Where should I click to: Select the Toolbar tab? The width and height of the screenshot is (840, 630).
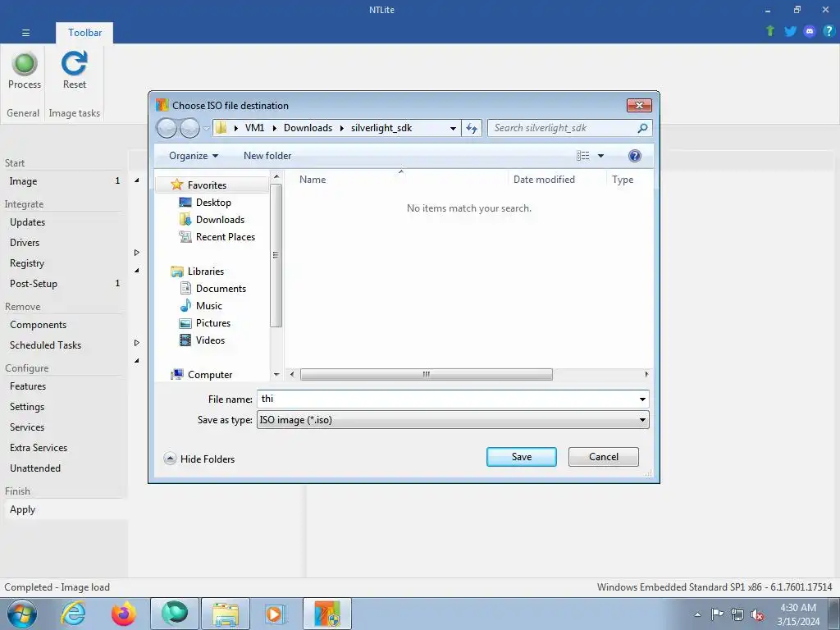pyautogui.click(x=84, y=33)
